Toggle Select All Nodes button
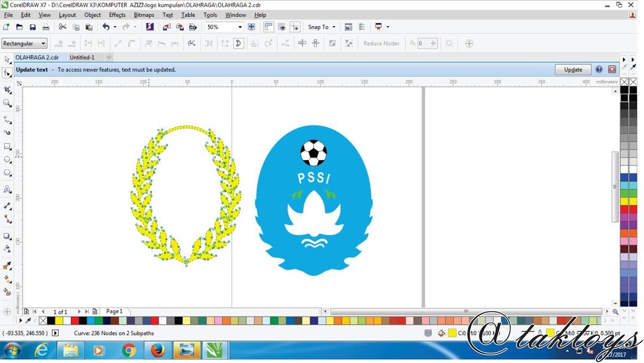This screenshot has width=644, height=363. click(349, 44)
